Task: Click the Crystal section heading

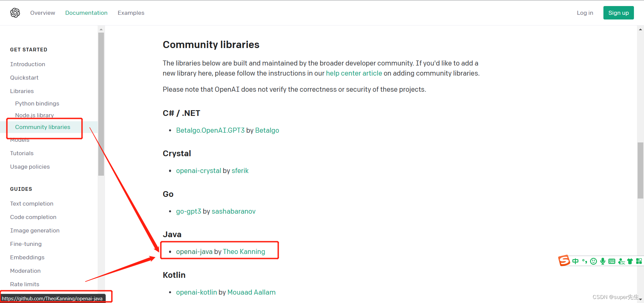Action: (177, 154)
